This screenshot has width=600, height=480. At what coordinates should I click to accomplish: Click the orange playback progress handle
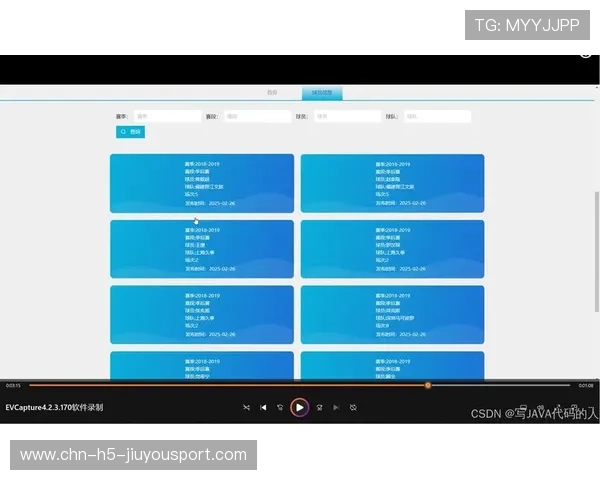point(428,385)
